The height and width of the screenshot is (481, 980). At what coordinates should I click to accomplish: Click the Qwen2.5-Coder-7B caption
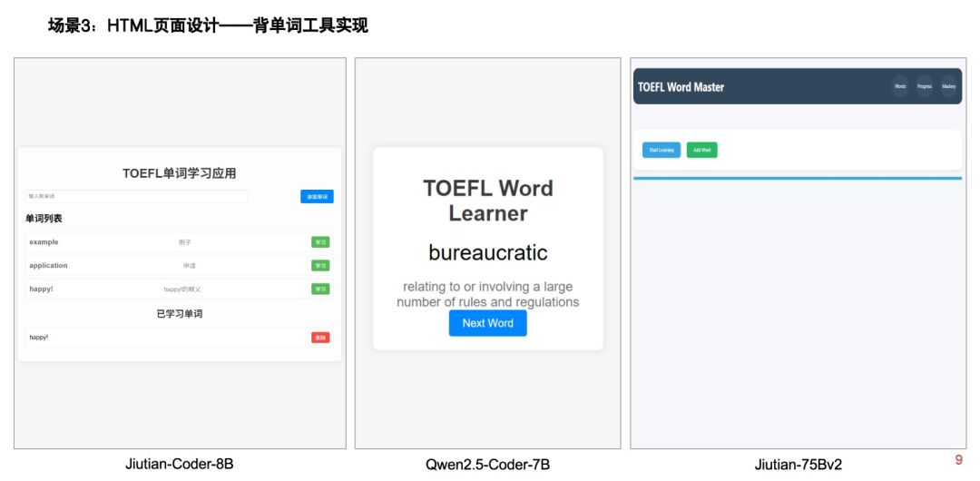click(488, 466)
